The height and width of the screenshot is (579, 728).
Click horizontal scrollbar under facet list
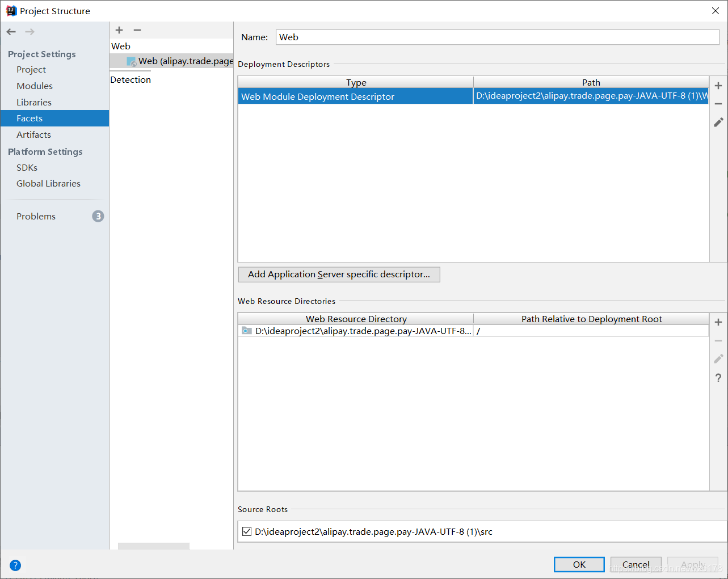click(x=153, y=546)
